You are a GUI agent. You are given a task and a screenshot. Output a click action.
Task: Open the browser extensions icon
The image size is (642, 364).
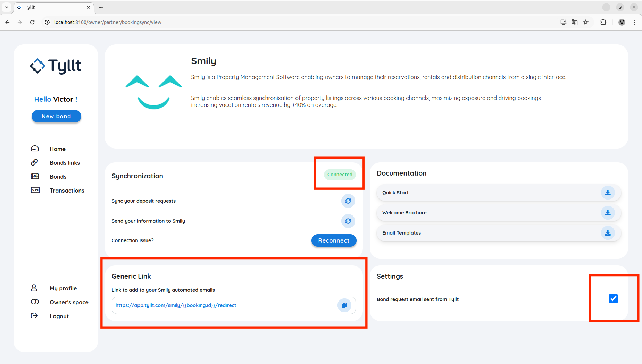[x=603, y=22]
